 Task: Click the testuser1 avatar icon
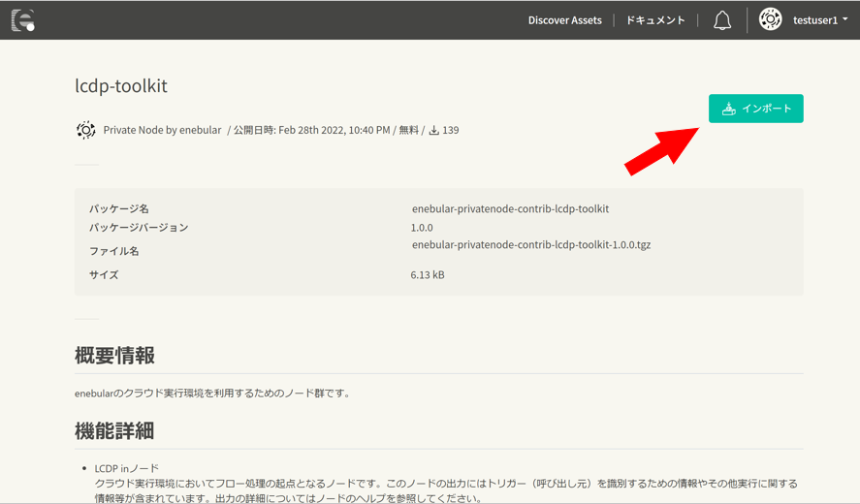[770, 19]
